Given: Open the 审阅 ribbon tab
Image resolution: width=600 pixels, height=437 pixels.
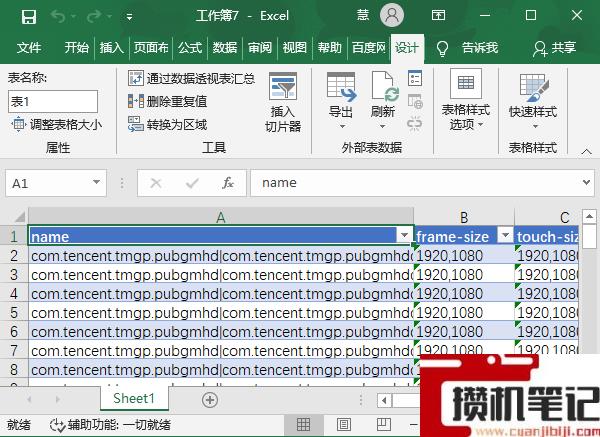Looking at the screenshot, I should click(x=260, y=48).
